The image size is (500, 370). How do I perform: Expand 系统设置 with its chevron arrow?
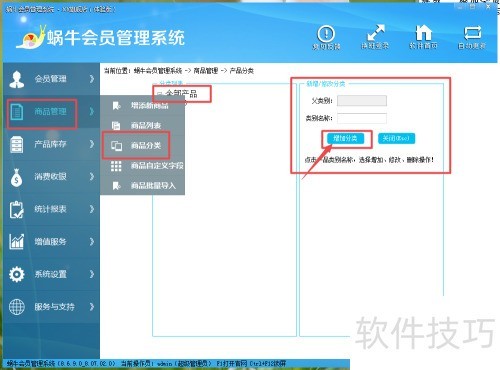tap(92, 274)
